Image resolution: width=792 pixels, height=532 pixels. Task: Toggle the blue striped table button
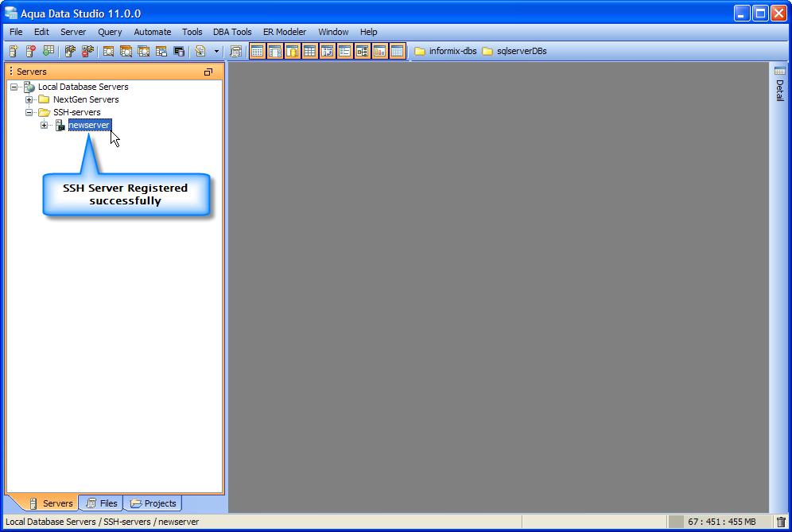(397, 51)
